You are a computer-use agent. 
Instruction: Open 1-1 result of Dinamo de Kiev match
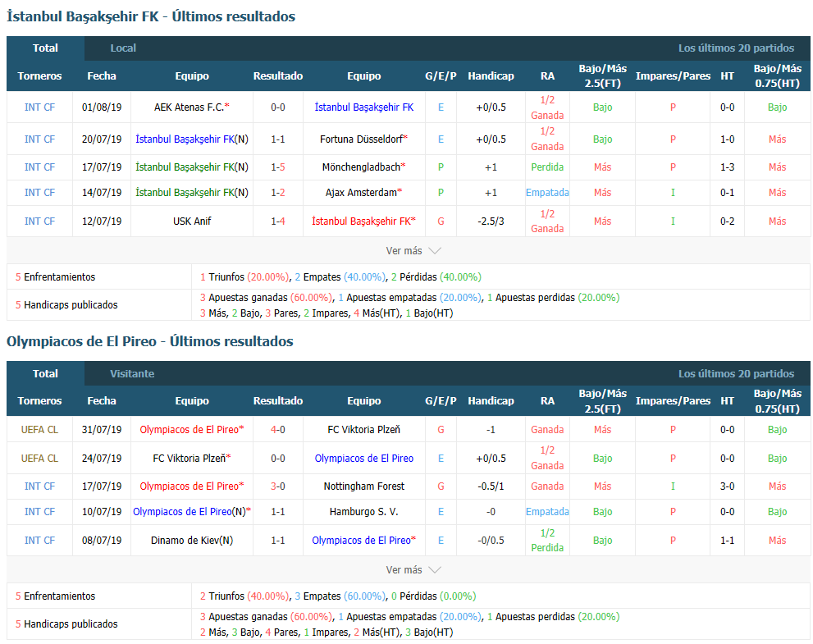(x=278, y=541)
